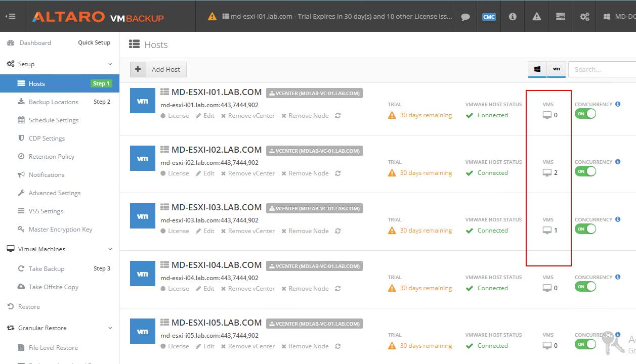Click Edit for MD-ESXI-I05.LAB.COM

[x=205, y=346]
